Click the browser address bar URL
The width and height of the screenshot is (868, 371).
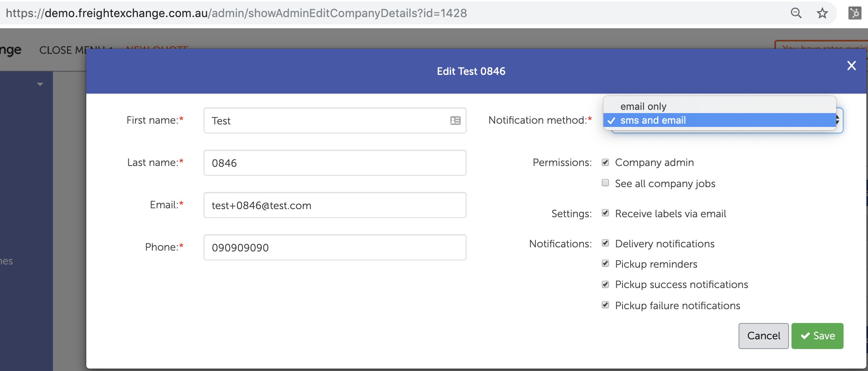pos(236,13)
